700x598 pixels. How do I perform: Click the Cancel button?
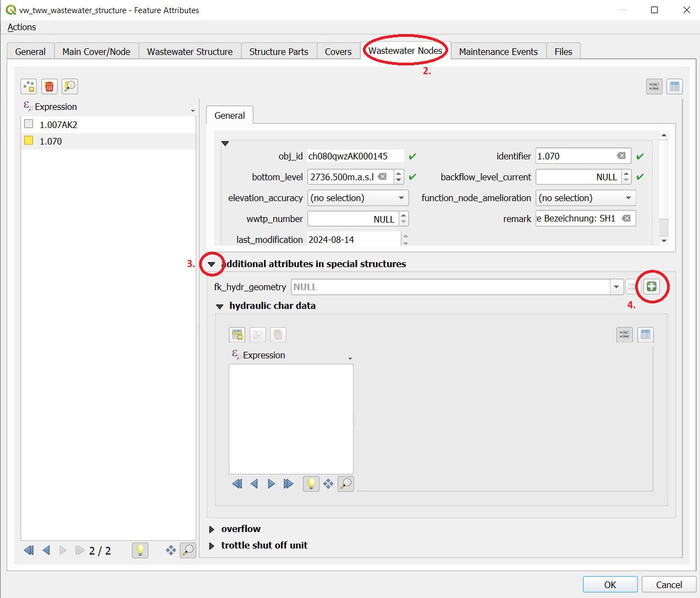click(669, 585)
